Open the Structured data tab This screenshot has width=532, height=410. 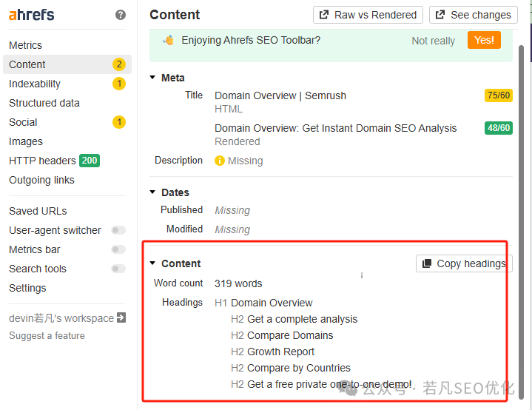(44, 103)
